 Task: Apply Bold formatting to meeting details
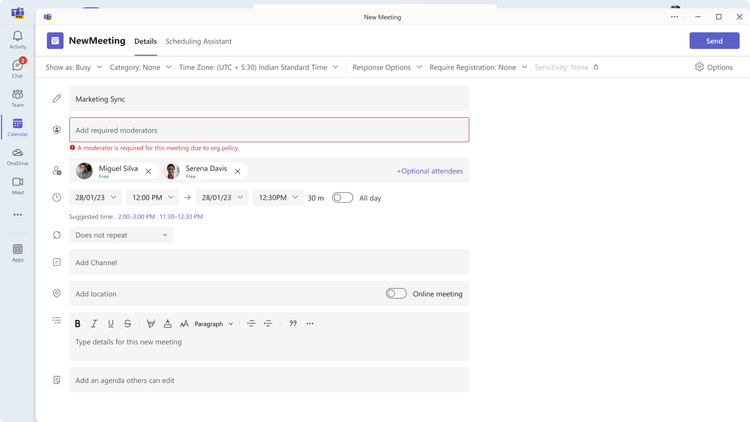point(77,324)
